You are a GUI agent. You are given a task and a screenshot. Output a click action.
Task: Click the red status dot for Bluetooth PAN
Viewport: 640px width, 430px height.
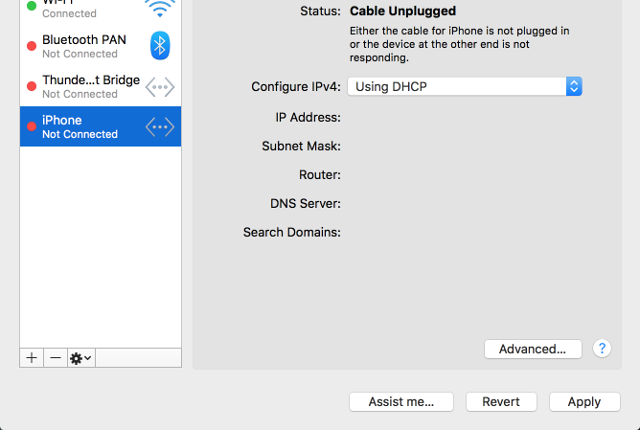[x=31, y=46]
